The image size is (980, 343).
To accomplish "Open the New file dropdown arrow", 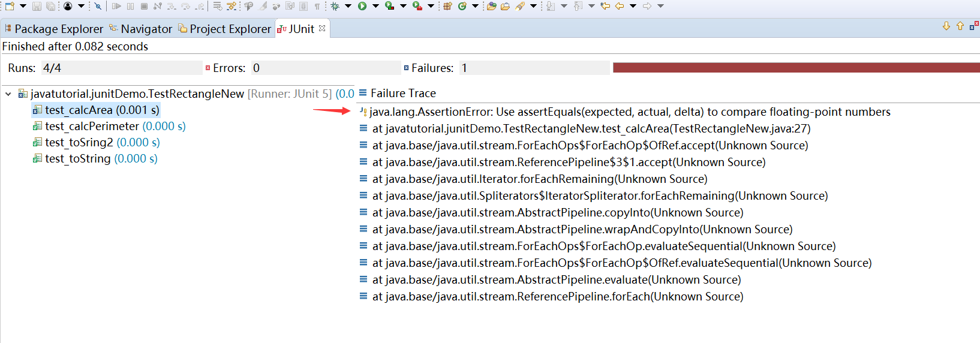I will (23, 6).
